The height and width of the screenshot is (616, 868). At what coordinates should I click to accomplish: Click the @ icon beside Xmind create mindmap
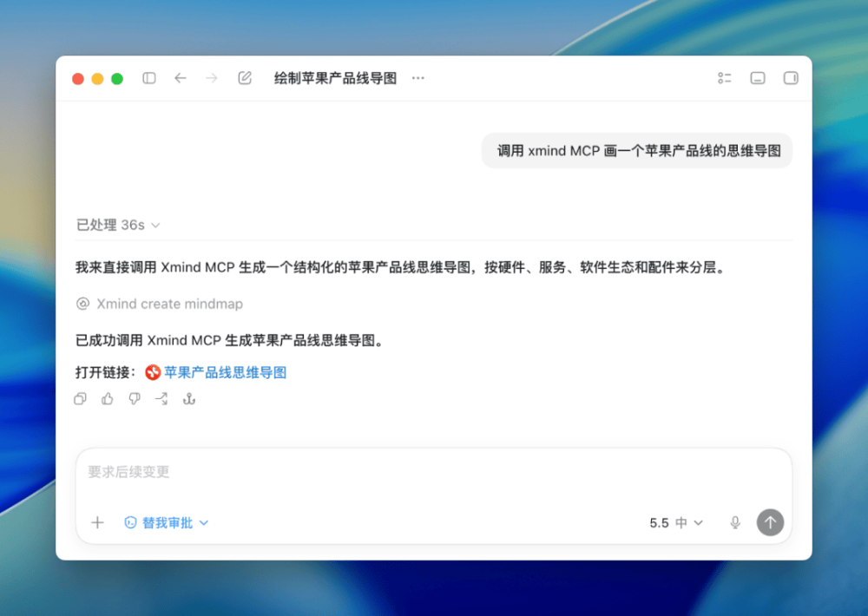pyautogui.click(x=82, y=304)
